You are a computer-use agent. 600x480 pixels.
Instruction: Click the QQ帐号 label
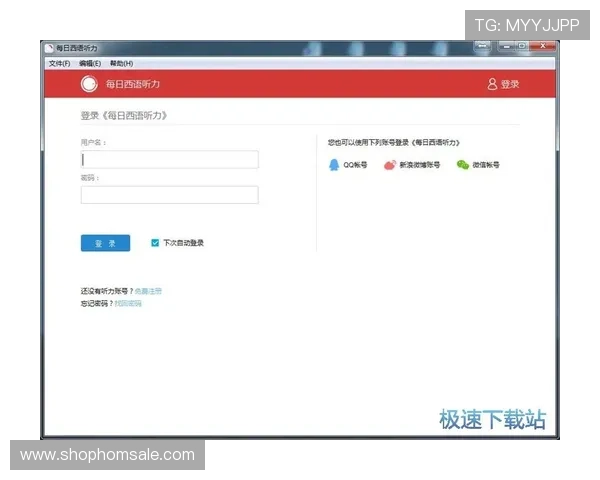(355, 165)
